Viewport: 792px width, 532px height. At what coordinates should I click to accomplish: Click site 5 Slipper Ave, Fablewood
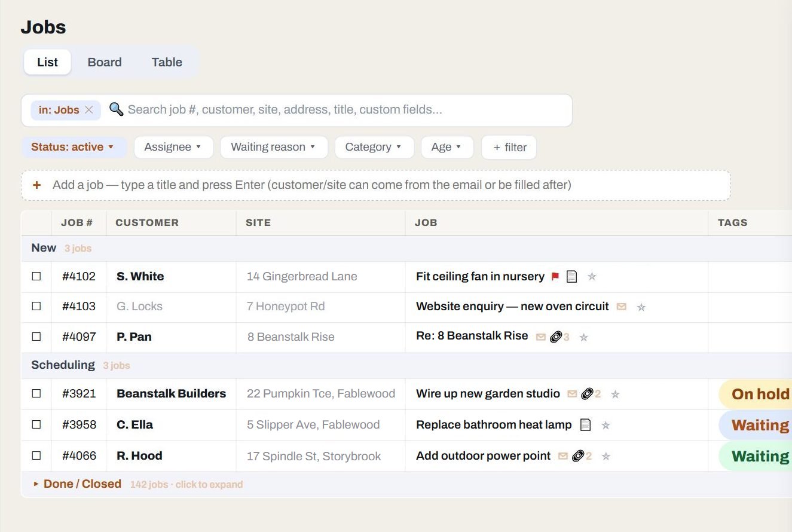313,424
